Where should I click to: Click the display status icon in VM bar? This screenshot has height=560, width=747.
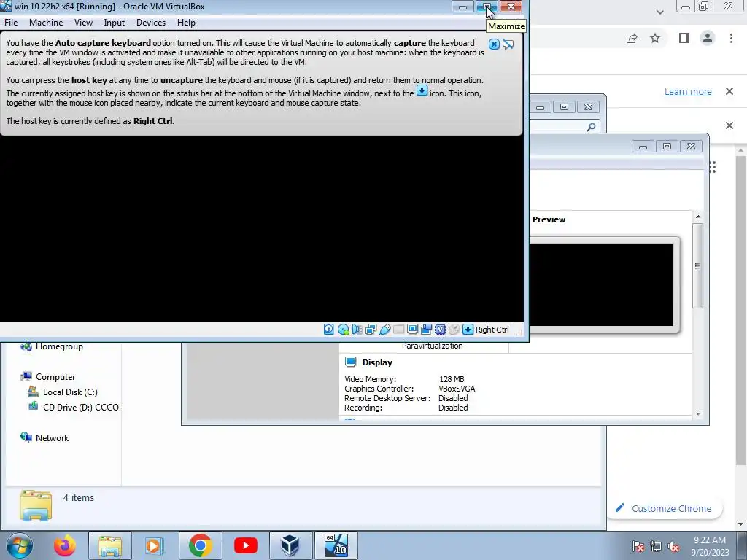point(413,330)
